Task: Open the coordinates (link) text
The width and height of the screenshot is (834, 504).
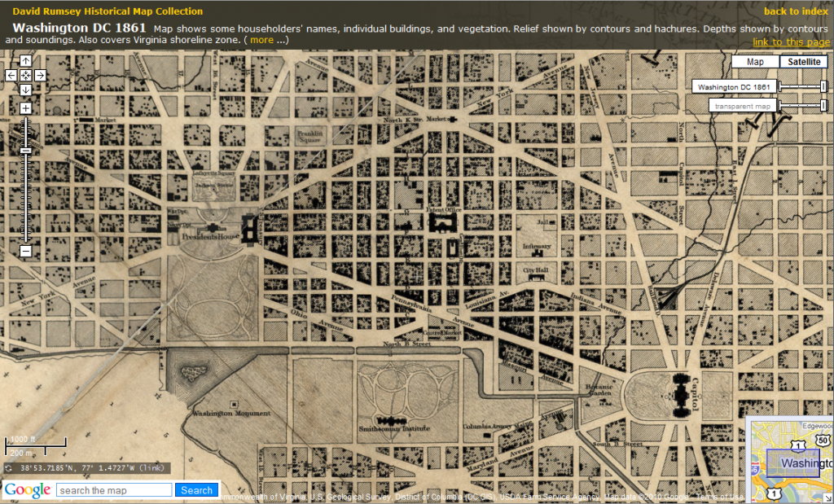Action: click(x=151, y=468)
